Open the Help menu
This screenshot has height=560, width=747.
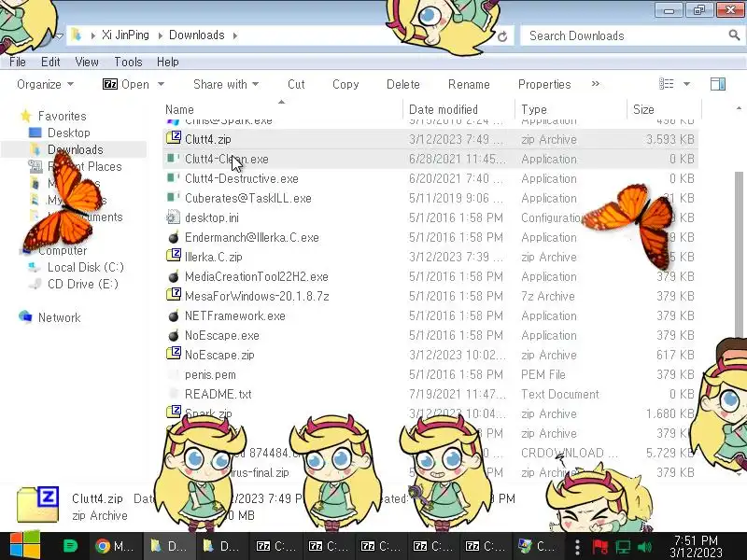(x=168, y=62)
